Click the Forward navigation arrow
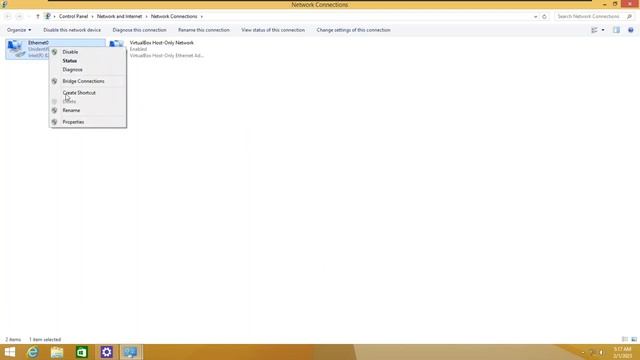The width and height of the screenshot is (640, 360). pyautogui.click(x=19, y=16)
